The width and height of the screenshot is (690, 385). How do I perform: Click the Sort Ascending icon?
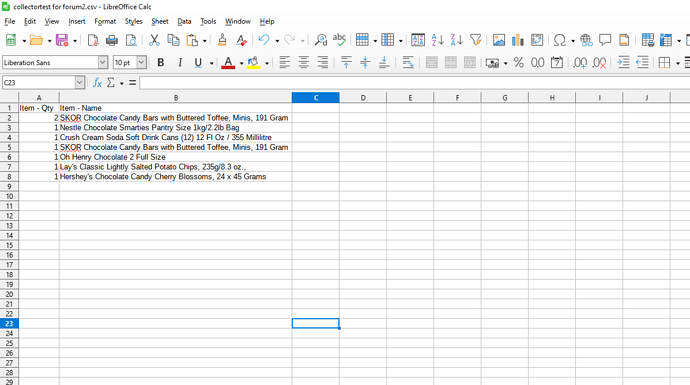[437, 40]
